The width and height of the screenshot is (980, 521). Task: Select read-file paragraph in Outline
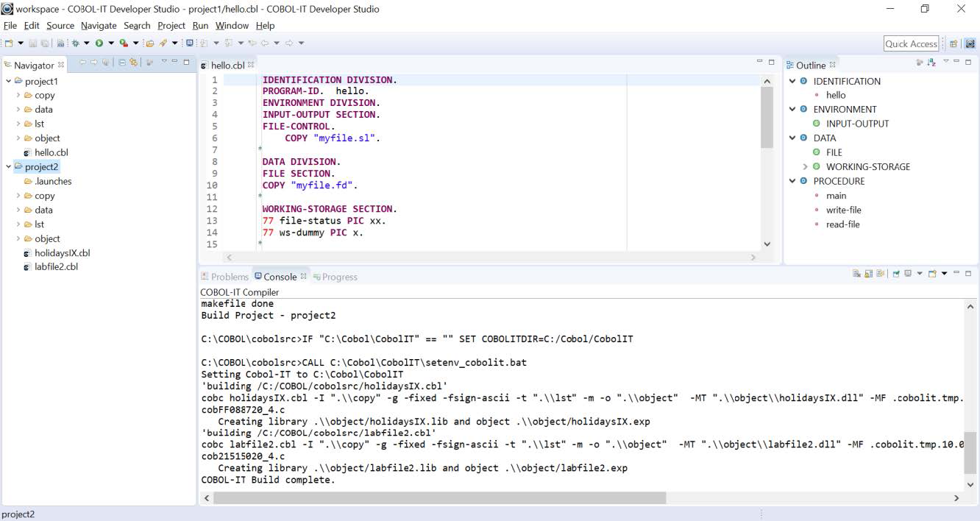pyautogui.click(x=842, y=224)
